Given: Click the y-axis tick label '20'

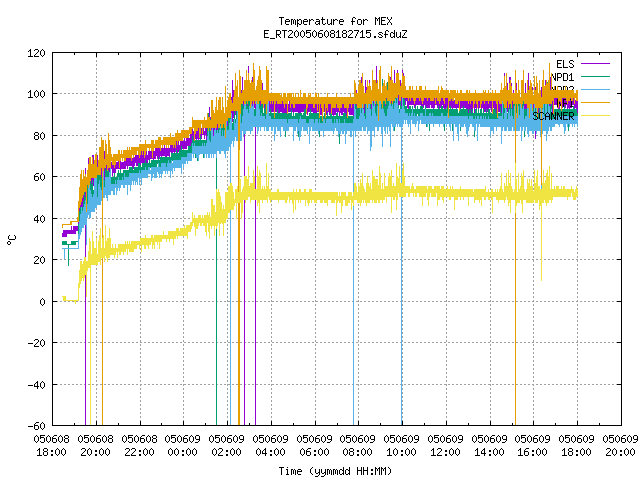Looking at the screenshot, I should pyautogui.click(x=39, y=260).
